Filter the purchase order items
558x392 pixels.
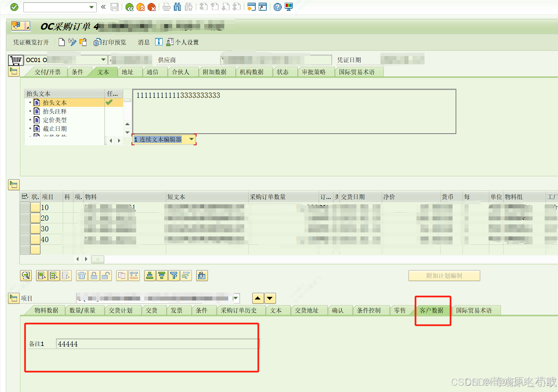pos(174,275)
